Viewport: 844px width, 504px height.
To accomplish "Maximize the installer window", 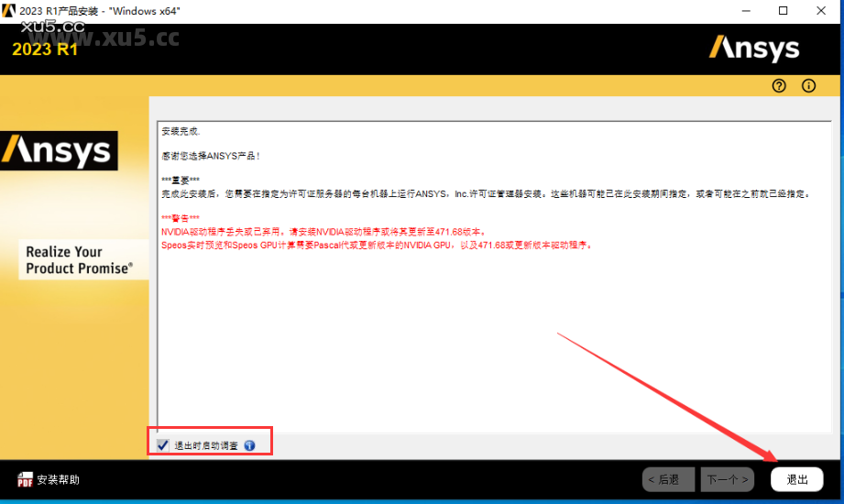I will [x=783, y=11].
